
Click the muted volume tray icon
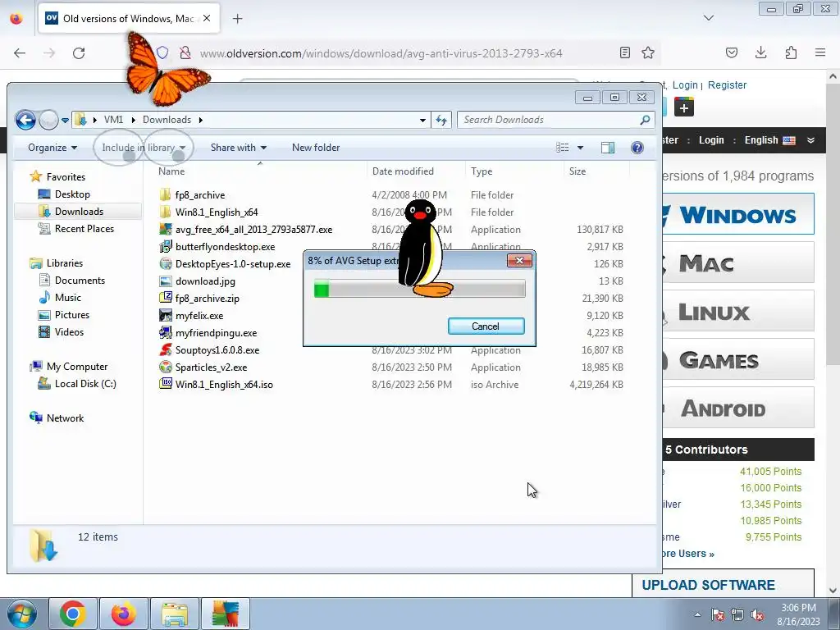click(x=757, y=614)
